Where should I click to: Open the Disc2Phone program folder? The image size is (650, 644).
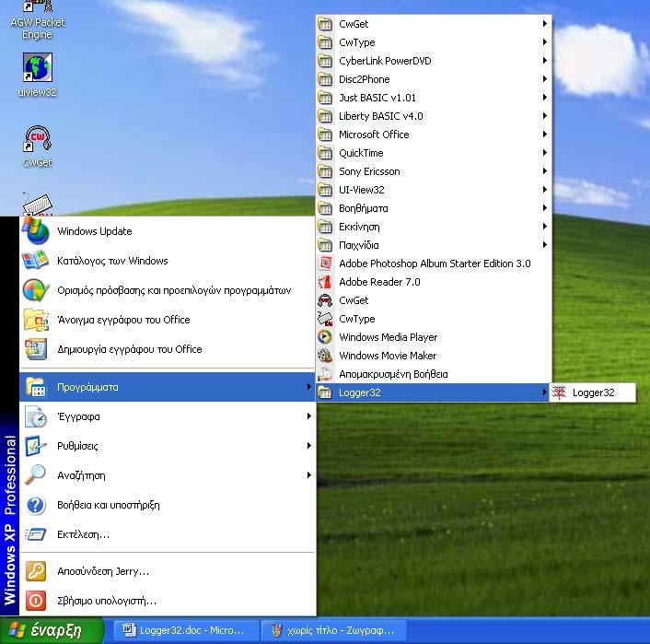(434, 79)
